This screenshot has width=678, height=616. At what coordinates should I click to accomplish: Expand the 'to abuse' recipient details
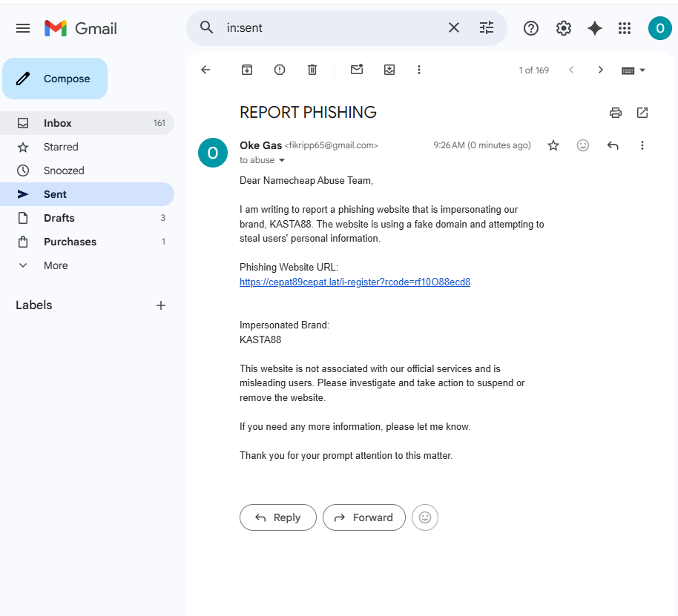coord(282,160)
